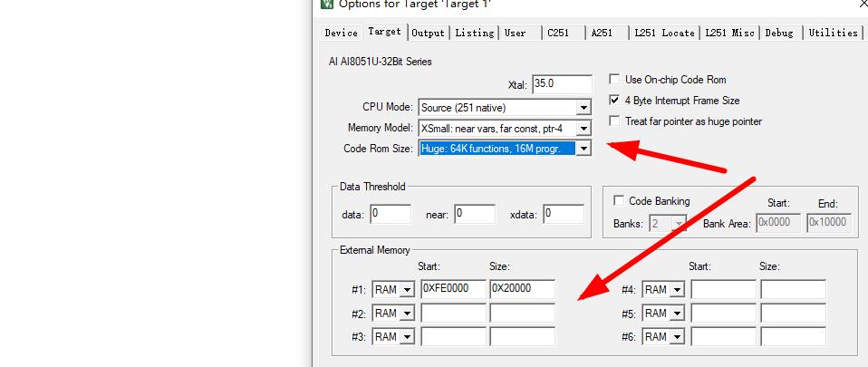
Task: Open the Utilities tab
Action: [x=834, y=33]
